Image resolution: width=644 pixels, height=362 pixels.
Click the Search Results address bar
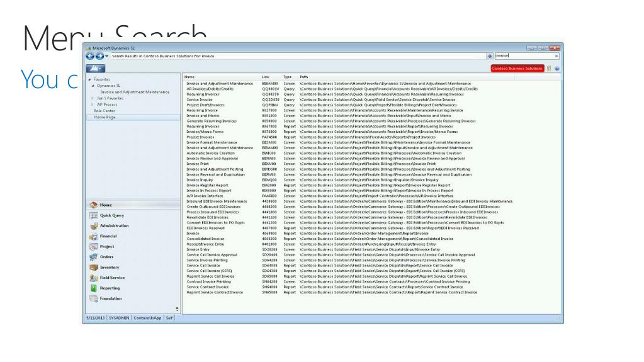298,56
